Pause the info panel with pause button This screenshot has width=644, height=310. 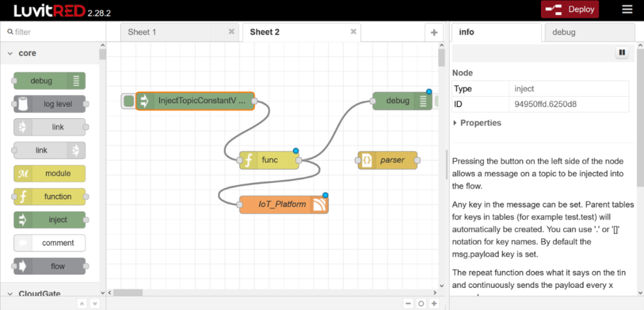(622, 53)
